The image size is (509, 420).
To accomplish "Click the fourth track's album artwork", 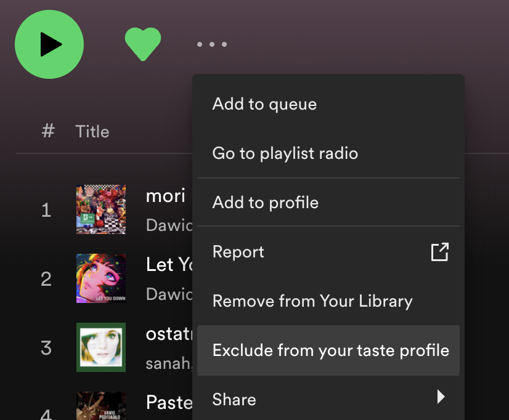I will coord(101,406).
